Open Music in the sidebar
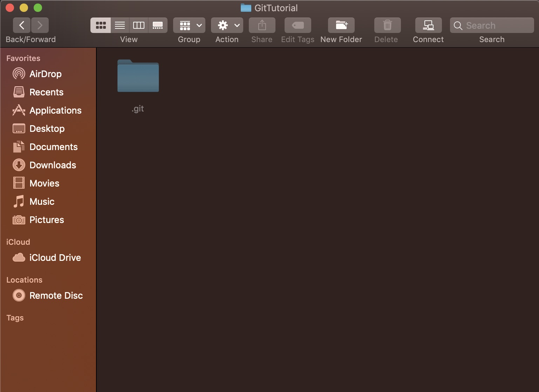Viewport: 539px width, 392px height. [48, 202]
